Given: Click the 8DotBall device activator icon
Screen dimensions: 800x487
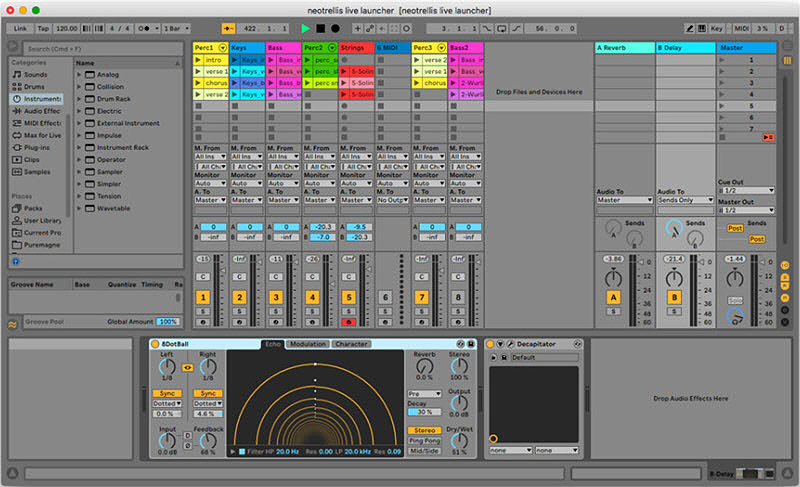Looking at the screenshot, I should [x=155, y=344].
